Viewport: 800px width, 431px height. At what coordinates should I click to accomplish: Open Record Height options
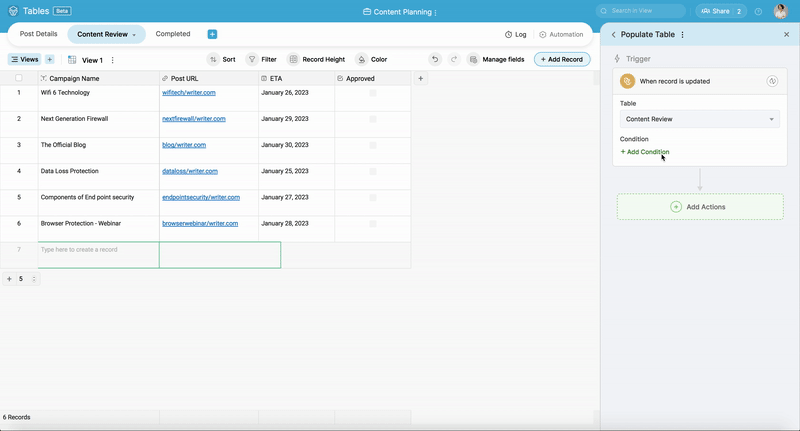294,60
